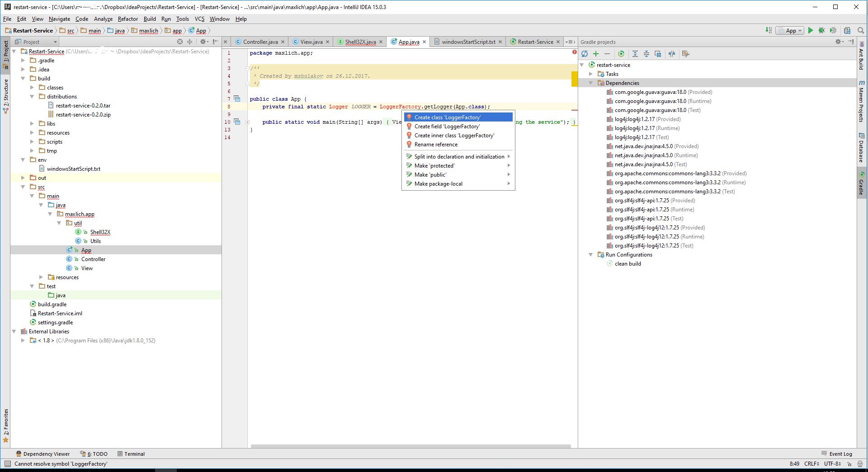Run App with coverage icon
The width and height of the screenshot is (868, 472).
coord(833,30)
